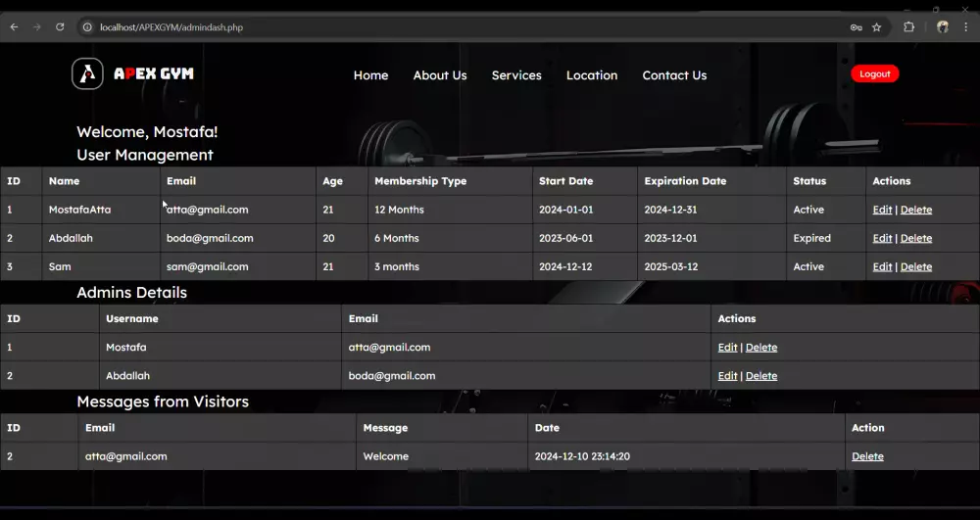The height and width of the screenshot is (520, 980).
Task: Click the Messages from Visitors heading
Action: 163,402
